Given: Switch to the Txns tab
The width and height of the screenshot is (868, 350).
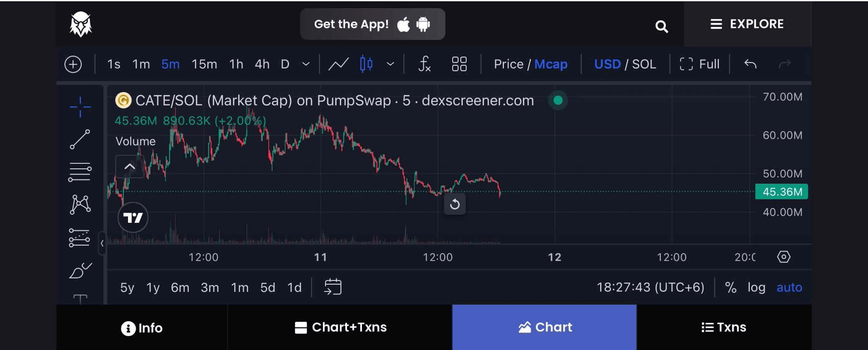Looking at the screenshot, I should pyautogui.click(x=724, y=327).
